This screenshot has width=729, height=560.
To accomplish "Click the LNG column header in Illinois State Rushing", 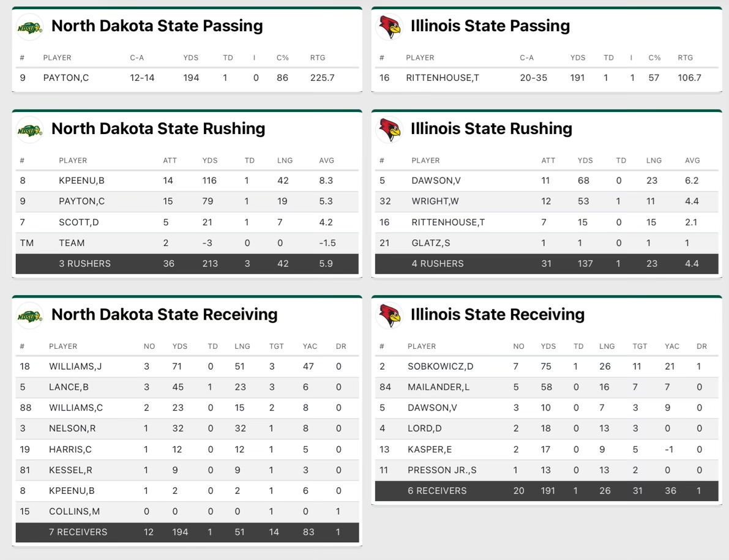I will click(x=654, y=160).
